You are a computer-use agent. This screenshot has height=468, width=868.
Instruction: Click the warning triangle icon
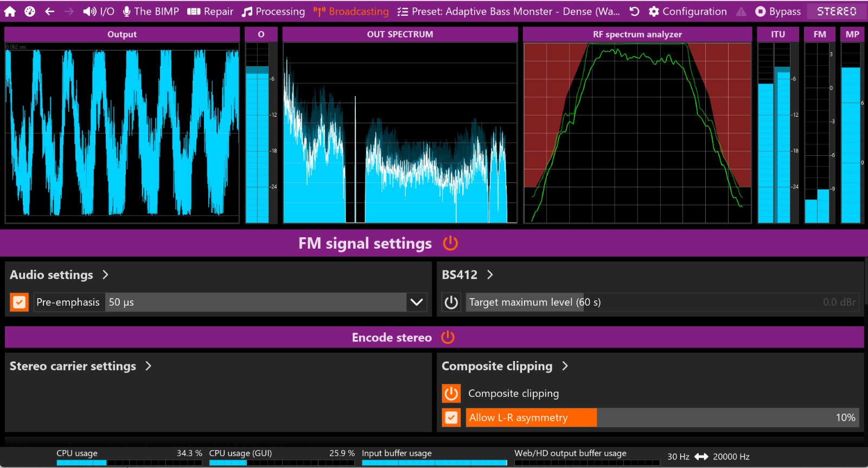[x=741, y=11]
